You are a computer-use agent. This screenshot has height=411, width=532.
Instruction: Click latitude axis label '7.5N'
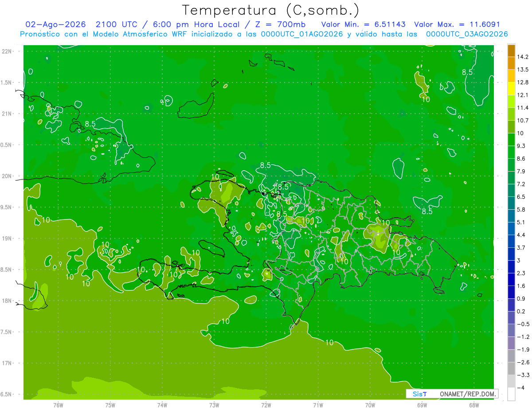(x=7, y=332)
